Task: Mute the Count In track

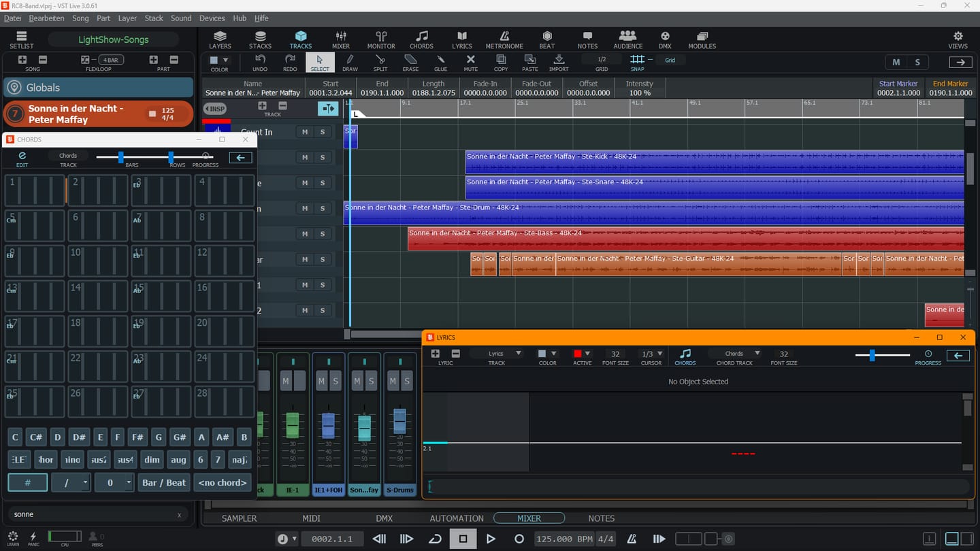Action: (305, 132)
